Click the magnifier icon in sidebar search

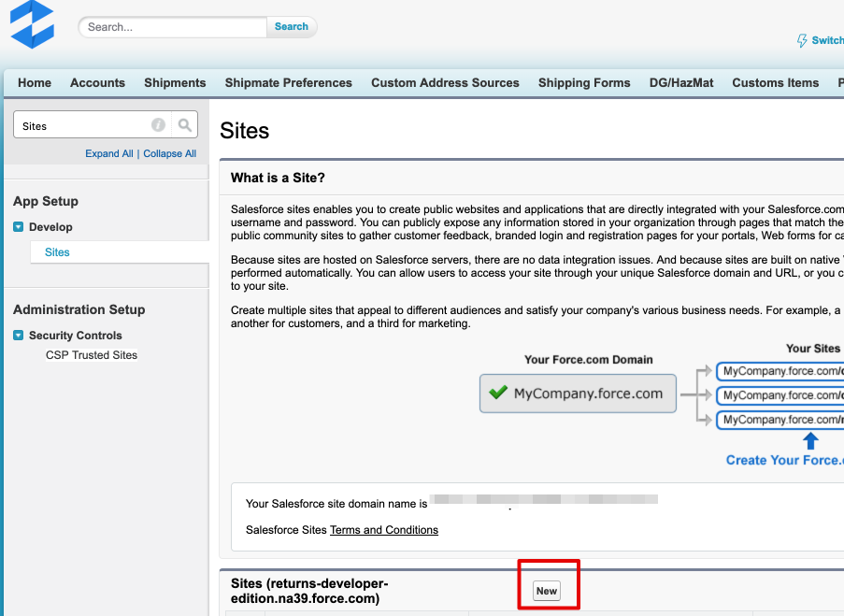185,125
